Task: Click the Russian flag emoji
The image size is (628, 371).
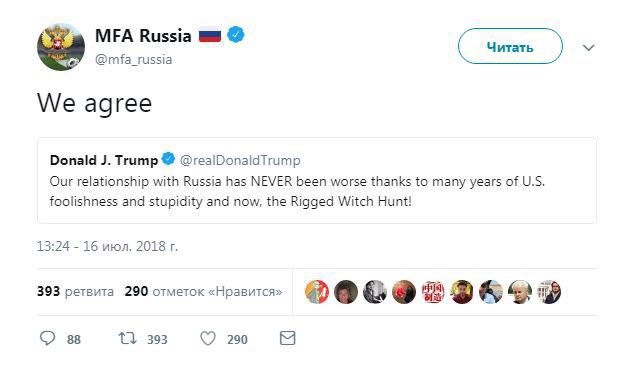Action: coord(210,36)
